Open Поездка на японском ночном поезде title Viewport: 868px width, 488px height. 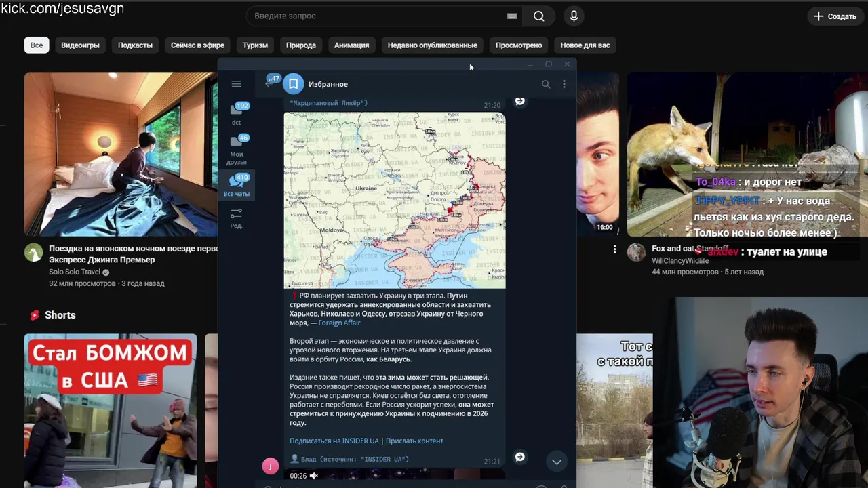pos(133,254)
